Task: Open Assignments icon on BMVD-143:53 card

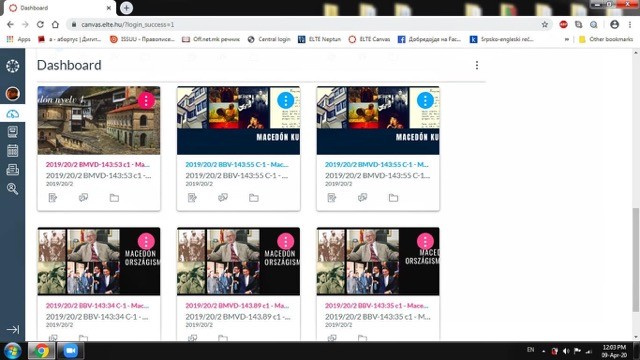Action: [x=53, y=198]
